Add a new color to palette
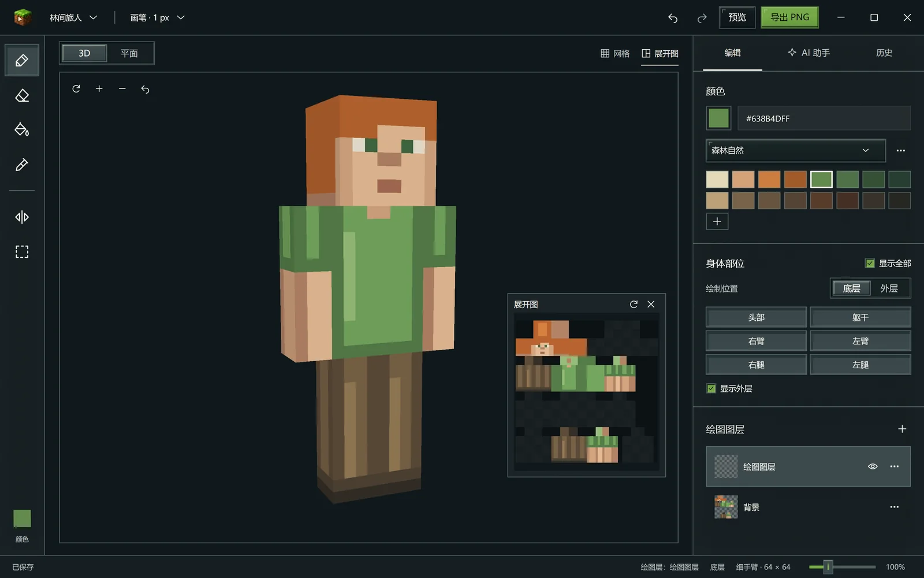The height and width of the screenshot is (578, 924). 717,221
